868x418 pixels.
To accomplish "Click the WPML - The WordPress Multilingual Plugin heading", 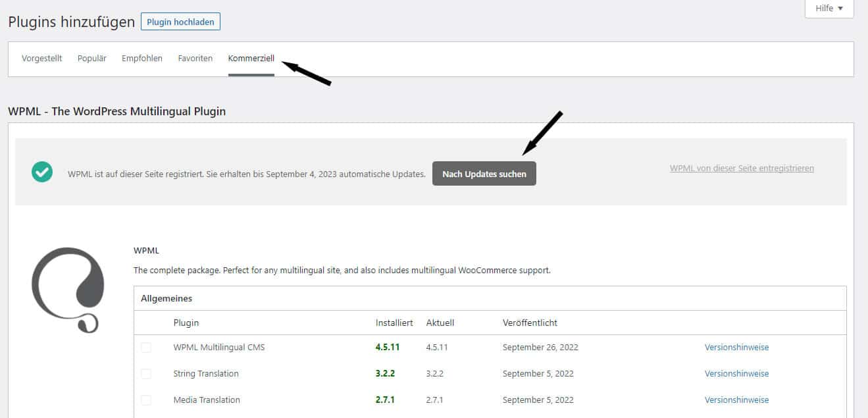I will (117, 111).
